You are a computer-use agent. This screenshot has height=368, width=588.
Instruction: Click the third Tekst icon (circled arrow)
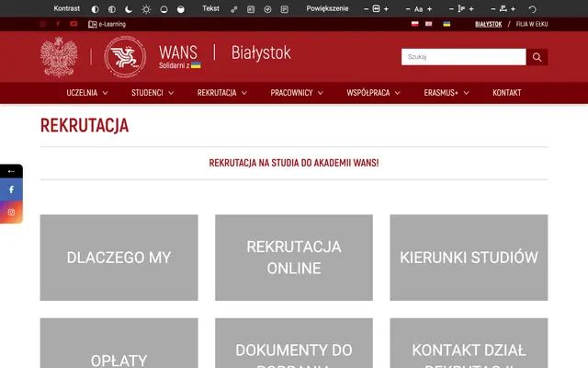pos(267,9)
